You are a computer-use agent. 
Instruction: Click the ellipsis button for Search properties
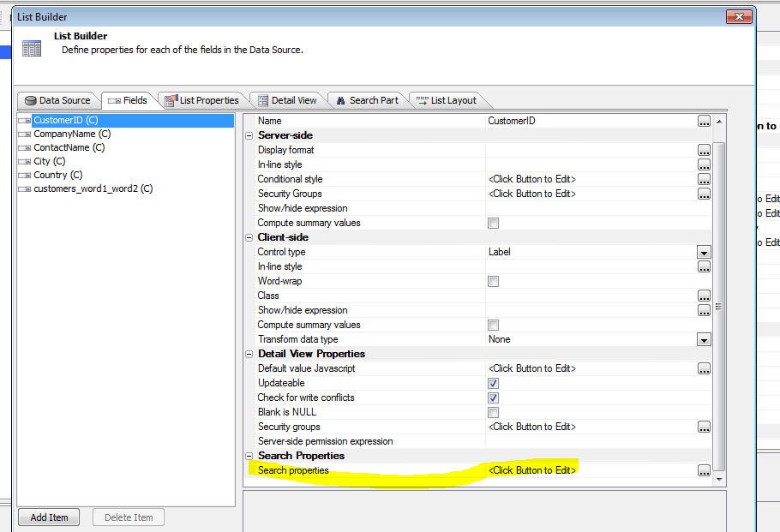[x=704, y=470]
